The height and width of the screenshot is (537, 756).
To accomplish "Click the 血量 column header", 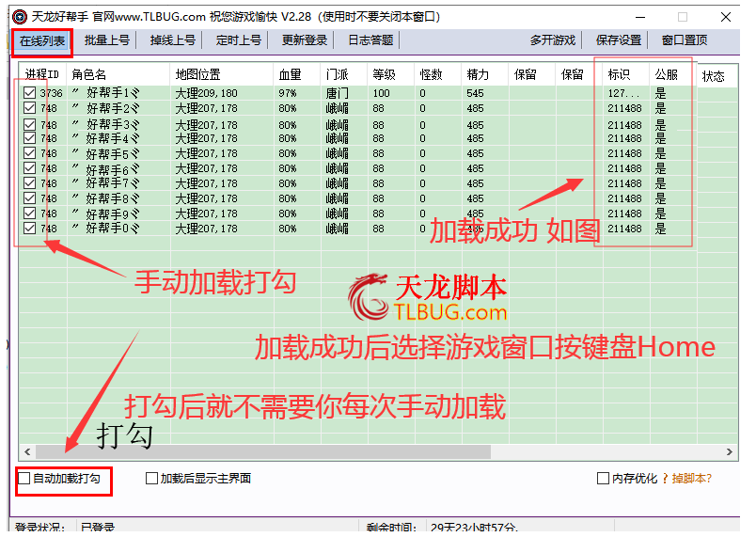I will [296, 74].
